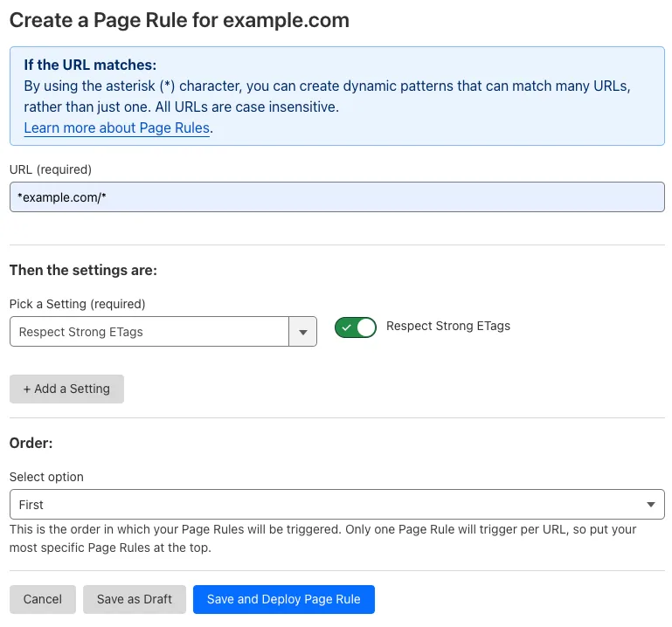Image resolution: width=672 pixels, height=627 pixels.
Task: Click the URL (required) field label
Action: (x=50, y=169)
